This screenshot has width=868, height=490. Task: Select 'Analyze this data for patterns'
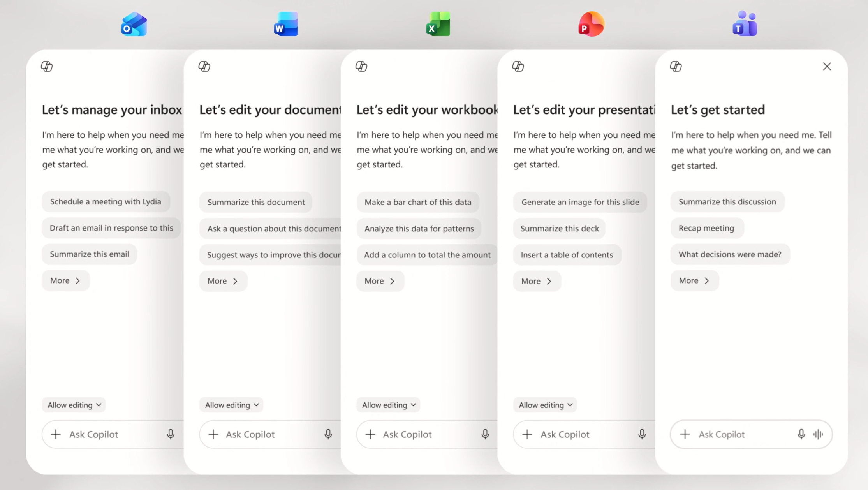pos(419,229)
